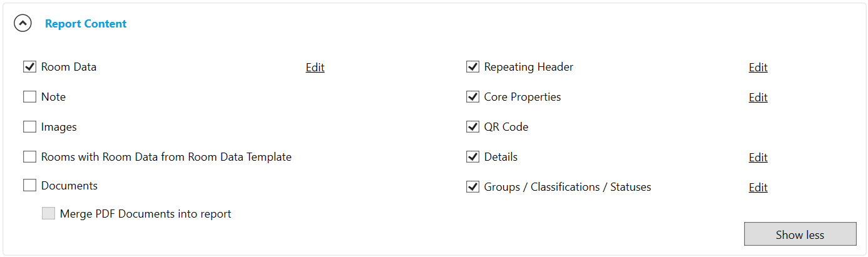Uncheck Core Properties
The height and width of the screenshot is (257, 868).
coord(472,97)
